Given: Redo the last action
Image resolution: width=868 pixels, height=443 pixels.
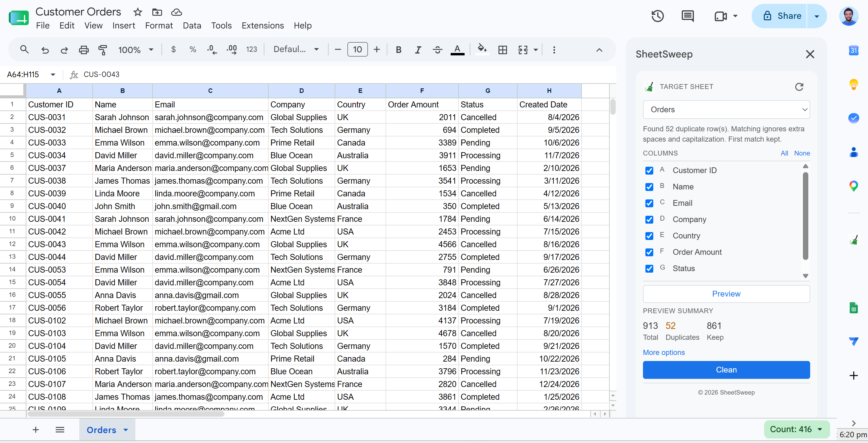Looking at the screenshot, I should (64, 50).
